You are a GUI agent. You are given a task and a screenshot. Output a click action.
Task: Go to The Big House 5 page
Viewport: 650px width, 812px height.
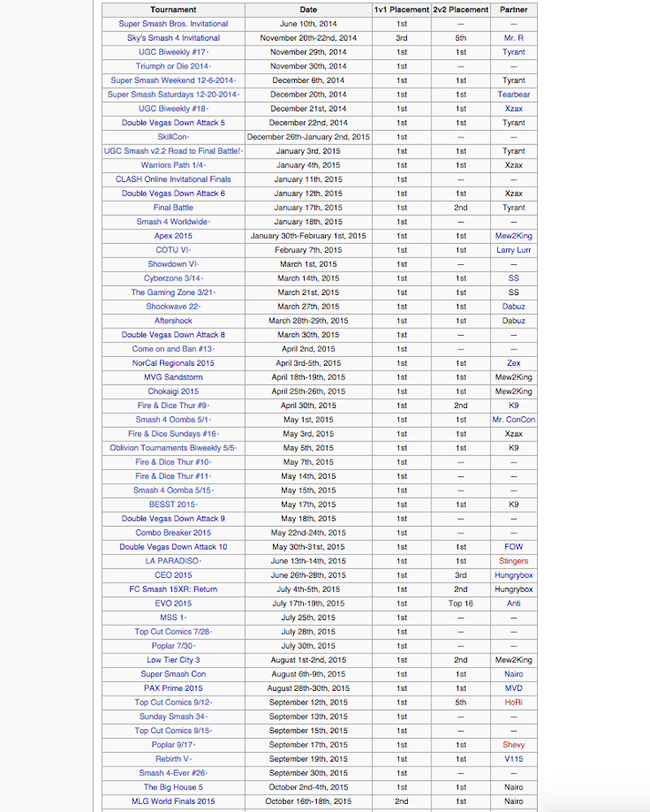coord(173,787)
